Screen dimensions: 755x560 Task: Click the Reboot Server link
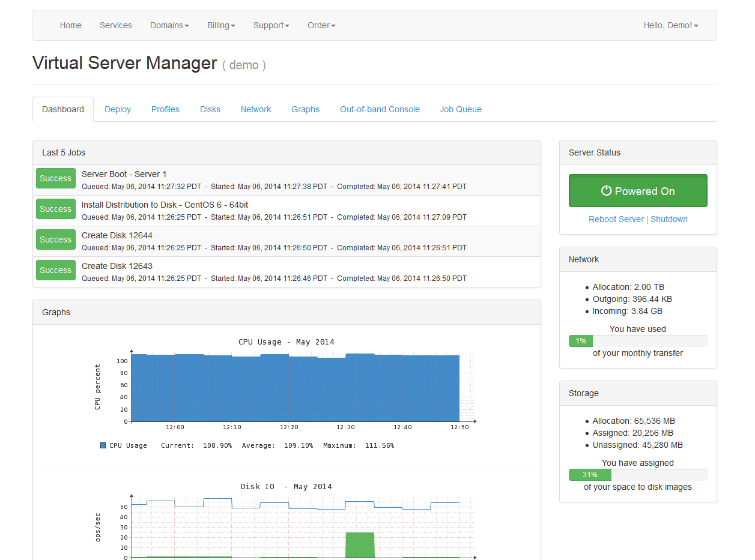click(x=616, y=219)
